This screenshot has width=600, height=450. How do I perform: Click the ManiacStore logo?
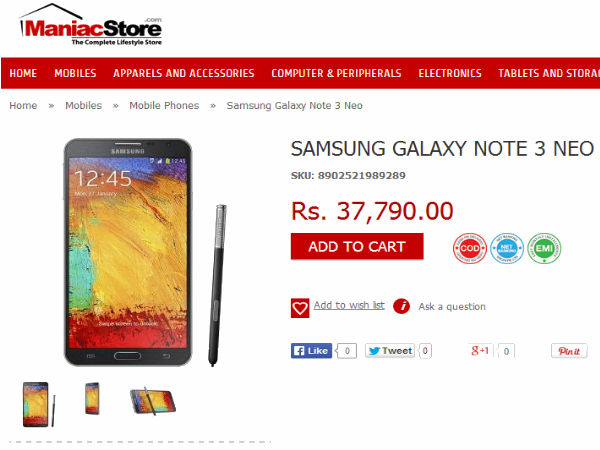(x=91, y=25)
